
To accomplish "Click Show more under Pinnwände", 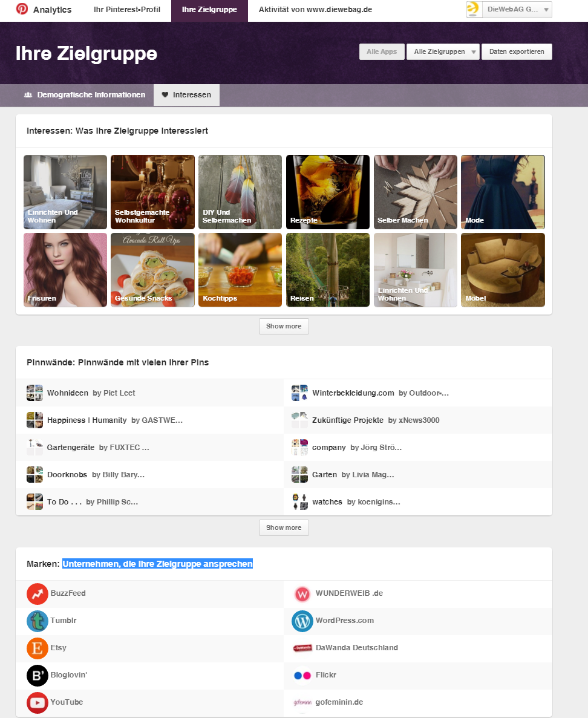I will pos(284,527).
